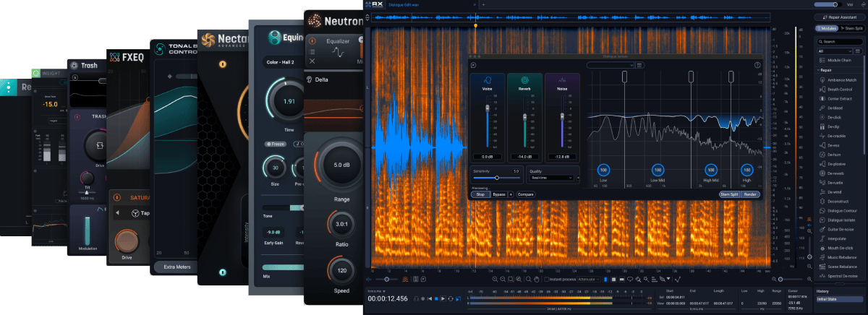
Task: Select the Voice stem icon
Action: pyautogui.click(x=487, y=79)
